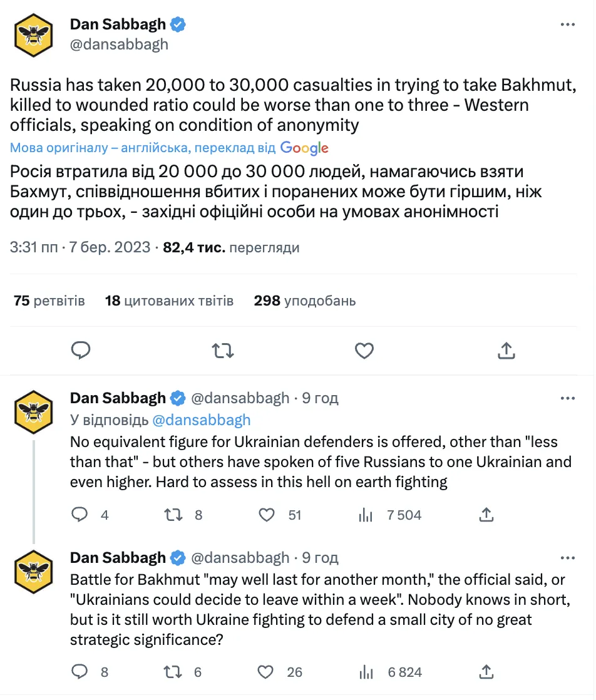Open more options on the Bakhmut battle reply
The height and width of the screenshot is (700, 596).
pos(568,557)
